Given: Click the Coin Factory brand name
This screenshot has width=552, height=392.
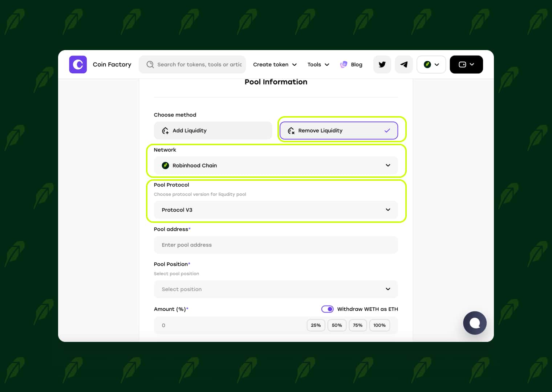Looking at the screenshot, I should (x=112, y=65).
